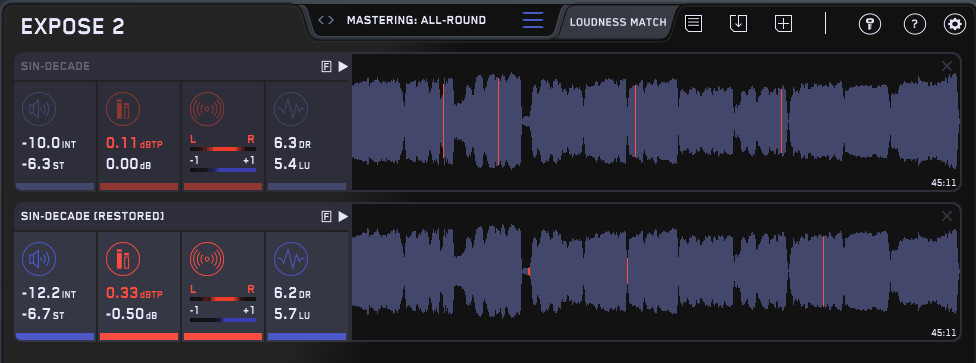Remove the SIN-DECADE track with X

tap(947, 66)
